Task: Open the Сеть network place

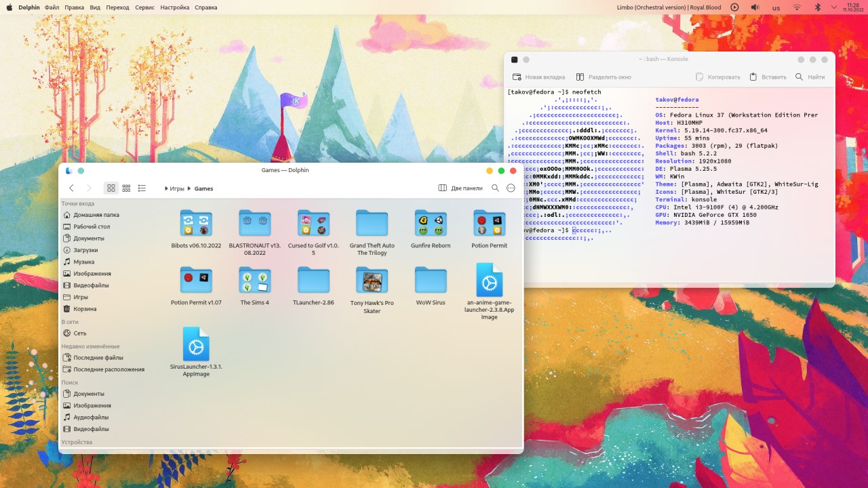Action: tap(79, 333)
